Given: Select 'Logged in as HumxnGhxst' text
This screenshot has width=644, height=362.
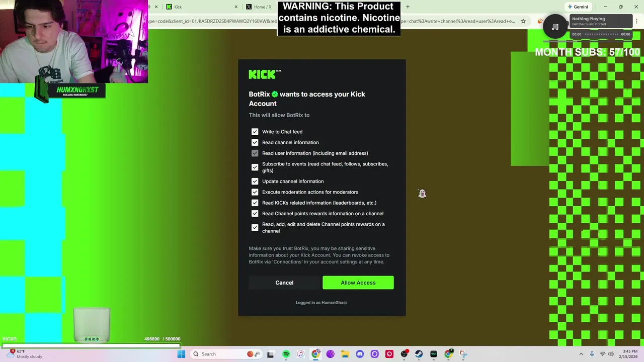Looking at the screenshot, I should [321, 303].
